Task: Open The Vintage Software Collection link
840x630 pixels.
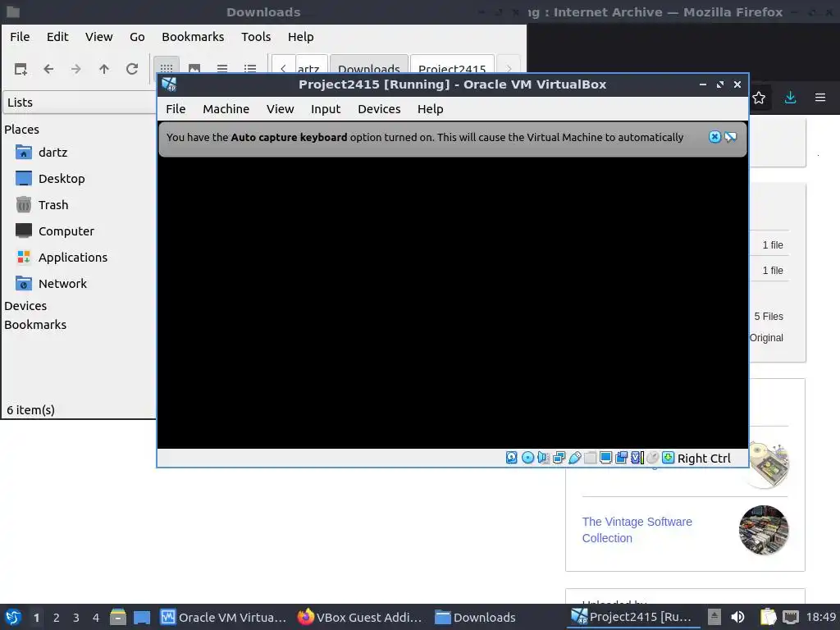Action: click(637, 530)
